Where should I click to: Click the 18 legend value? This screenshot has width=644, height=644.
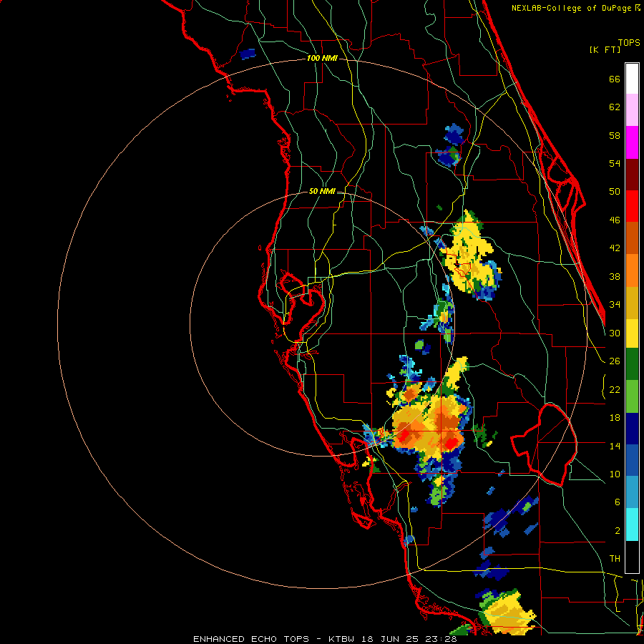pyautogui.click(x=615, y=418)
